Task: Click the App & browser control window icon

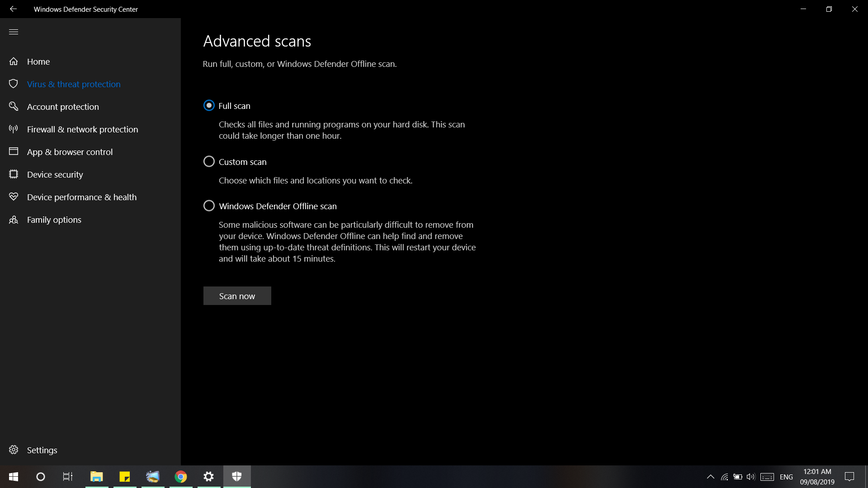Action: click(14, 151)
